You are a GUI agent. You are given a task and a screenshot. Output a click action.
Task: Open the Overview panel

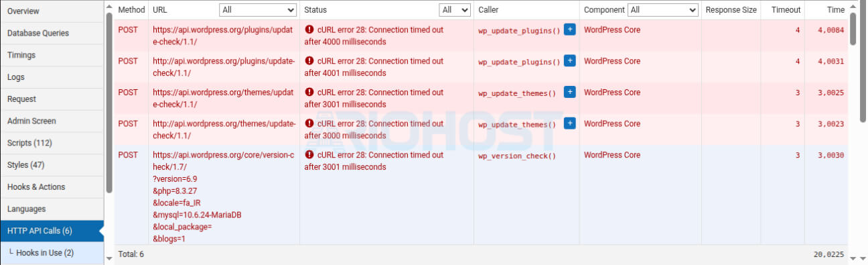[x=52, y=11]
